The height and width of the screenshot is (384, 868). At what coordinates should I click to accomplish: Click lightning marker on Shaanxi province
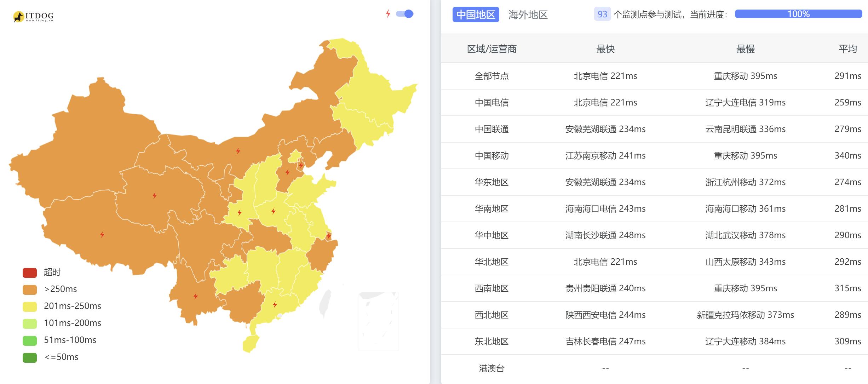coord(240,212)
